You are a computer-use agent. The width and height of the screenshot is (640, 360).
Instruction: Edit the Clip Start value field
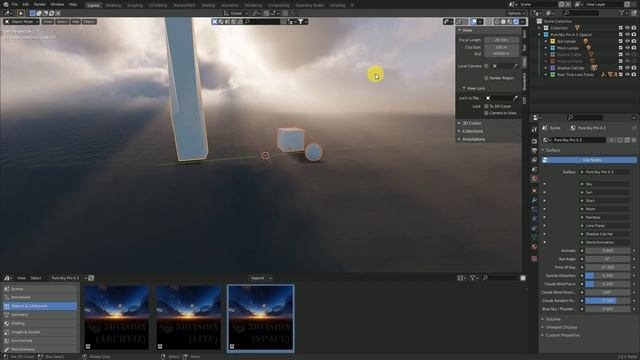tap(502, 47)
